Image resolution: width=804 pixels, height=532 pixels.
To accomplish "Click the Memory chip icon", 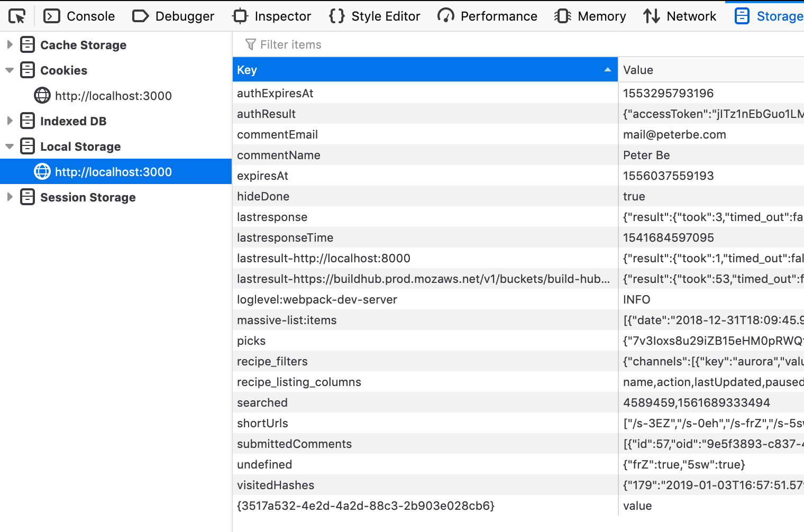I will point(562,16).
